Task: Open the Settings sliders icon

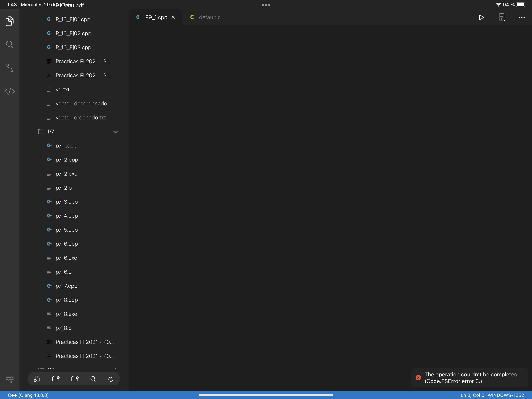Action: click(x=10, y=380)
